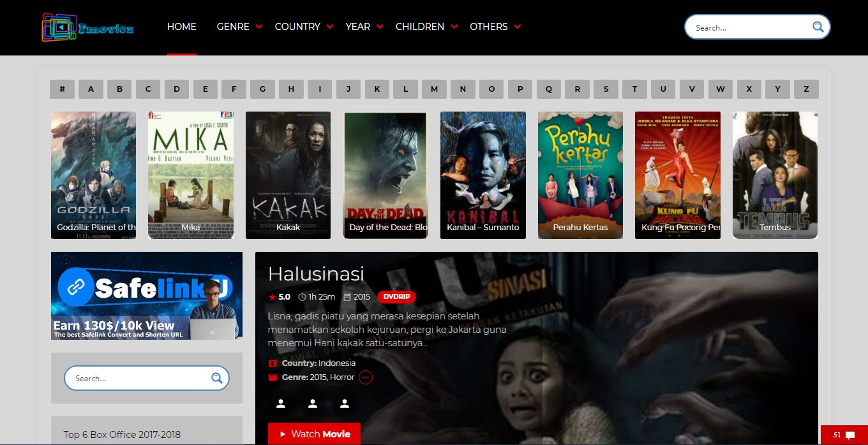Image resolution: width=868 pixels, height=445 pixels.
Task: Click the Indonesia country link
Action: tap(337, 363)
